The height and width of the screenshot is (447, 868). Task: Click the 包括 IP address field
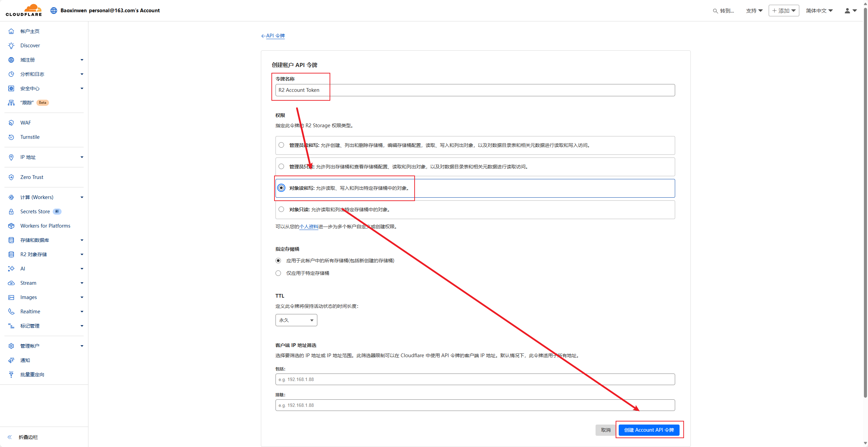click(475, 379)
